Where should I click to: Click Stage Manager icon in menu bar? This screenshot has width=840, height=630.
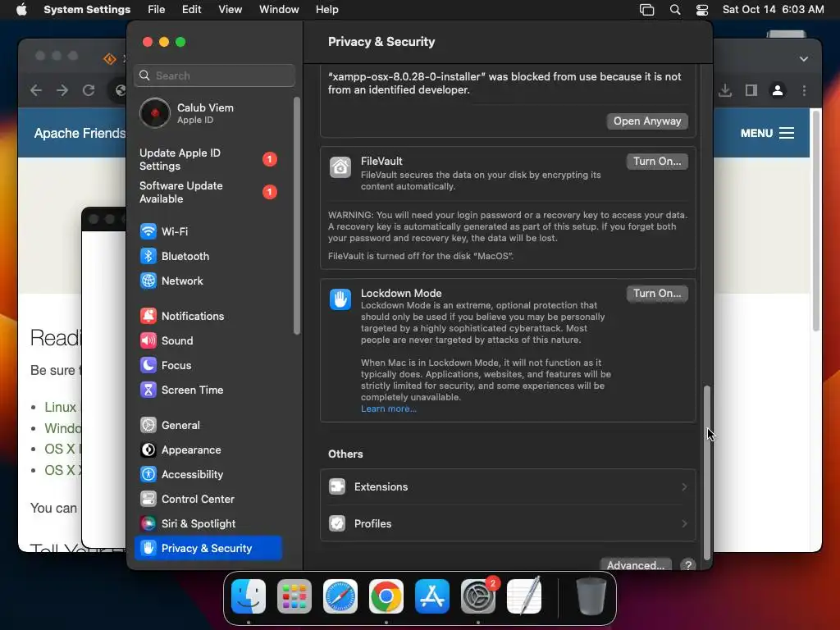pyautogui.click(x=646, y=10)
